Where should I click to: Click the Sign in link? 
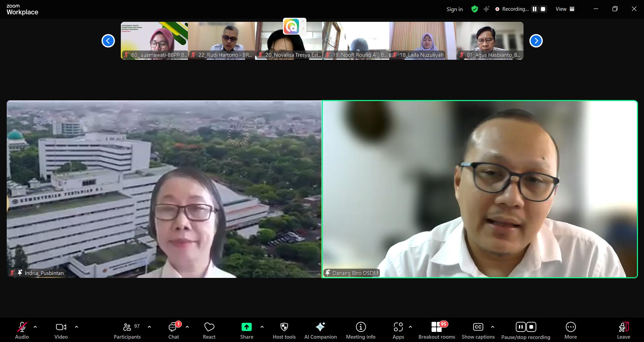tap(454, 9)
